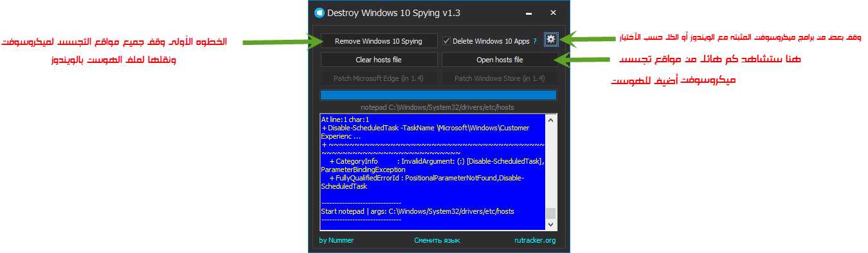
Task: Minimize the Destroy Windows 10 Spying window
Action: pyautogui.click(x=529, y=13)
